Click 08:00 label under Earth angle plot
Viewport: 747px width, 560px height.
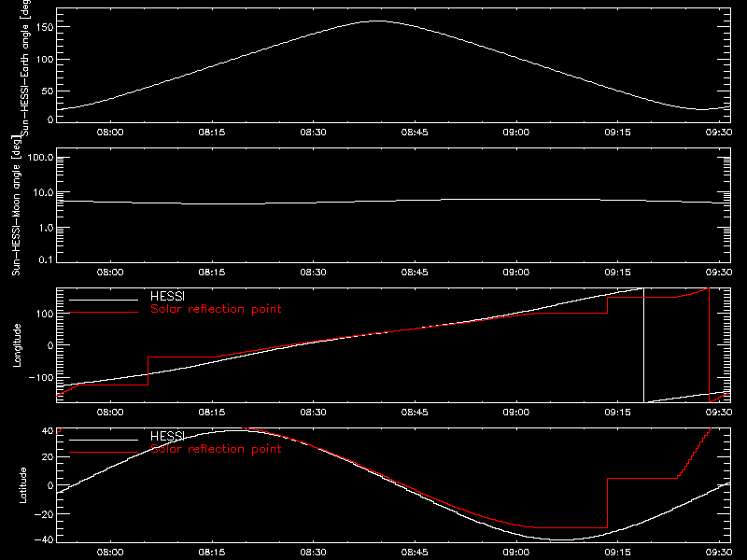tap(110, 133)
